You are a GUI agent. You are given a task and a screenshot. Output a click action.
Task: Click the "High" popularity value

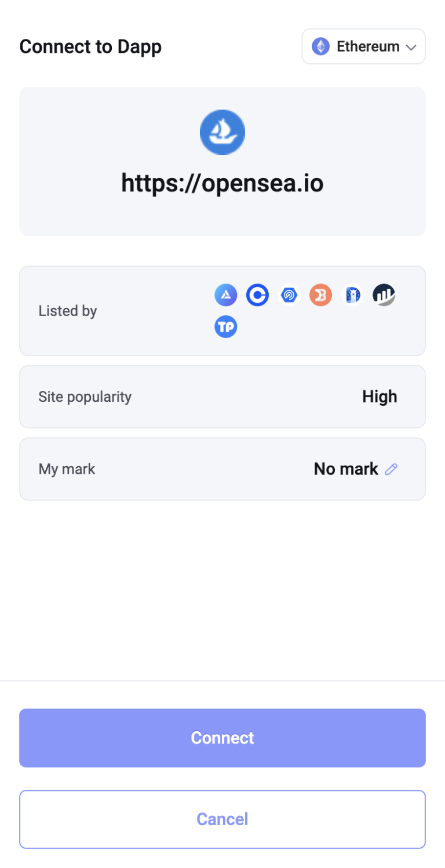pos(380,397)
